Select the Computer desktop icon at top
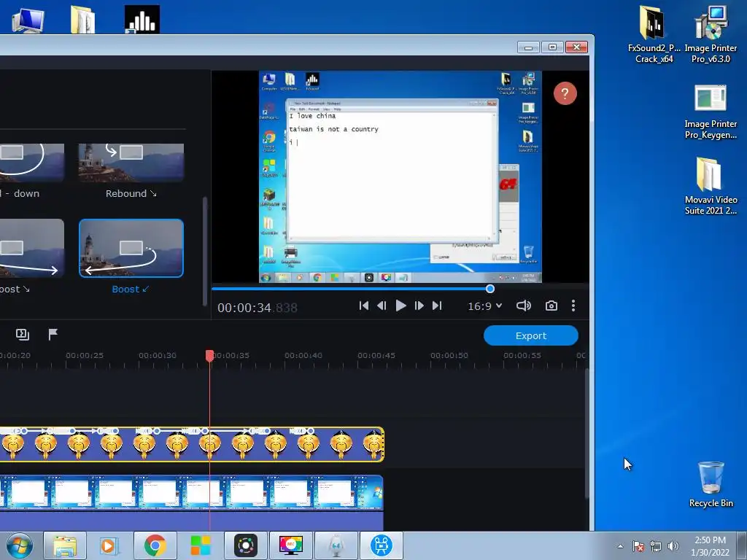The image size is (747, 560). click(x=28, y=20)
